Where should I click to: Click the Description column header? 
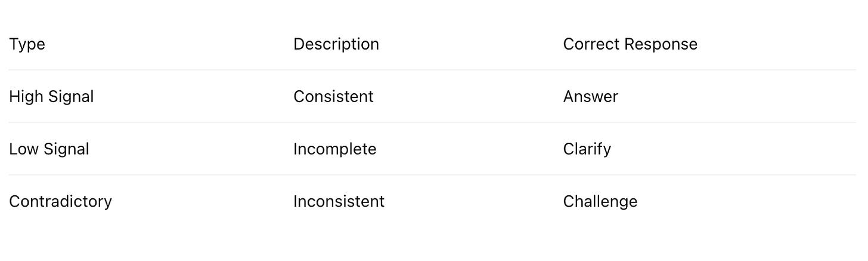(336, 44)
